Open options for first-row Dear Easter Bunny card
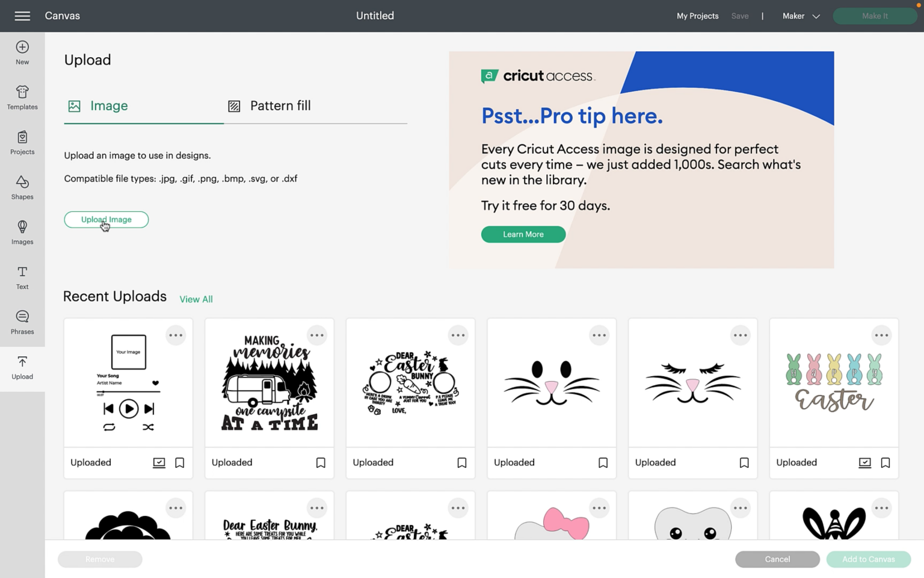924x578 pixels. coord(458,335)
